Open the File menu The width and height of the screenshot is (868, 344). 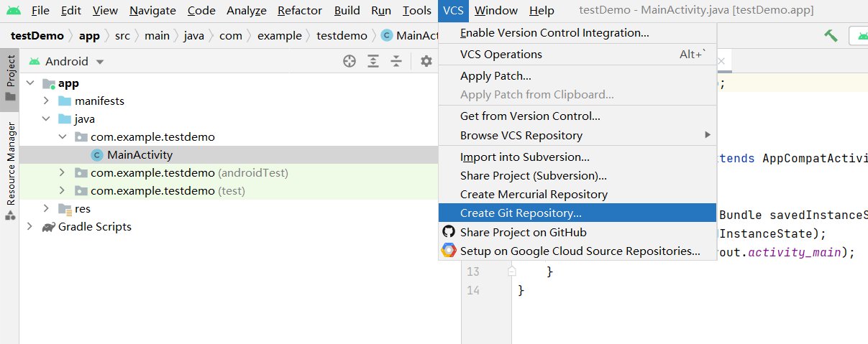pyautogui.click(x=40, y=11)
